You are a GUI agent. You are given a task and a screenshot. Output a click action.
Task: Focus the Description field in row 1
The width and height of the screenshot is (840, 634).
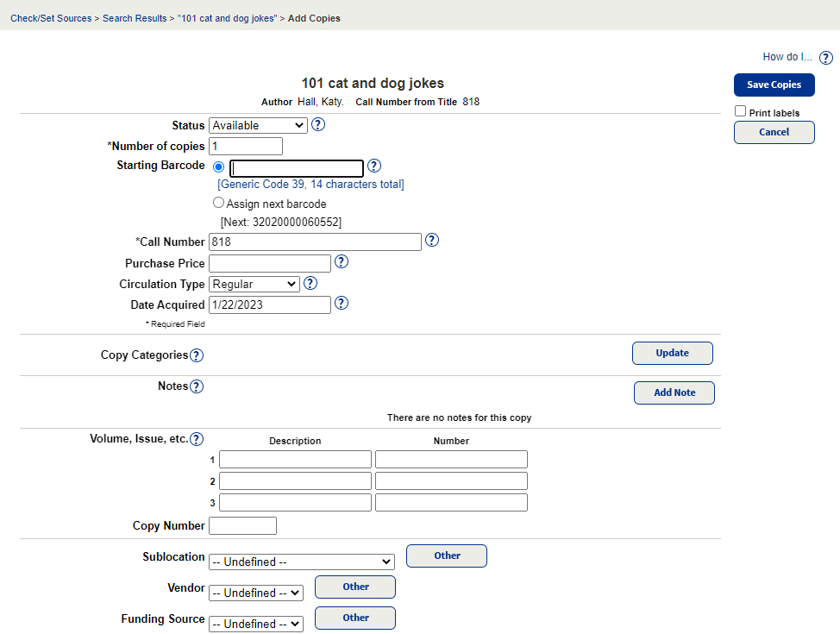point(295,459)
